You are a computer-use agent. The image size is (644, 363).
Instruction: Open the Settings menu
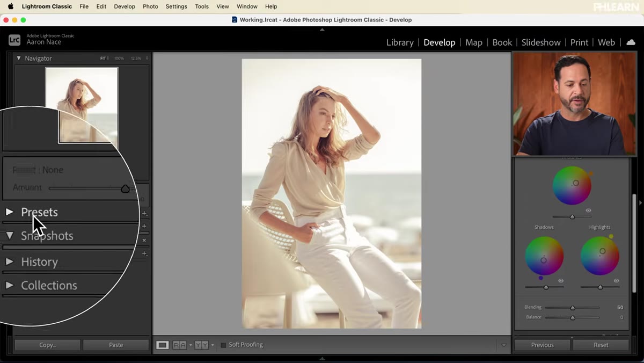[176, 6]
